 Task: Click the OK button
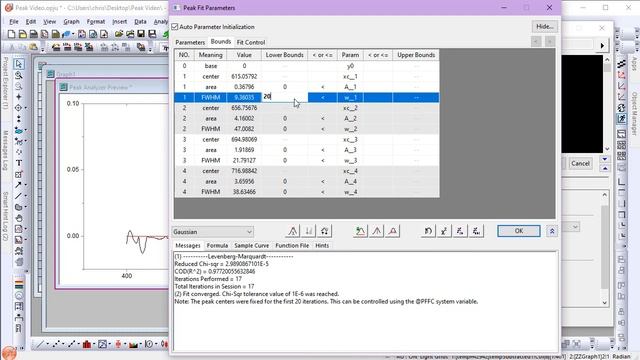pyautogui.click(x=519, y=231)
